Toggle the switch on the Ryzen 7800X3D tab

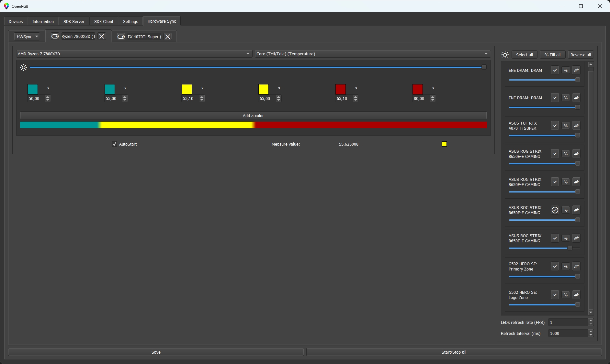(55, 36)
